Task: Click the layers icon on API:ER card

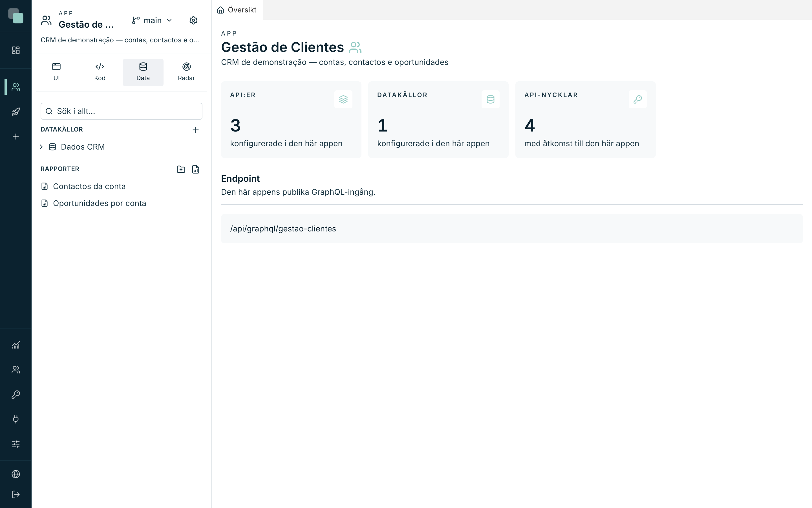Action: point(343,99)
